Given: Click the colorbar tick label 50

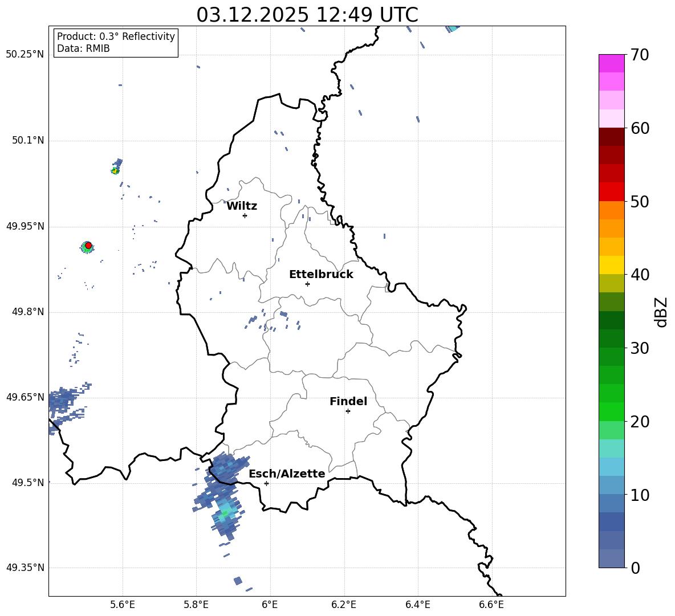Looking at the screenshot, I should [x=640, y=201].
